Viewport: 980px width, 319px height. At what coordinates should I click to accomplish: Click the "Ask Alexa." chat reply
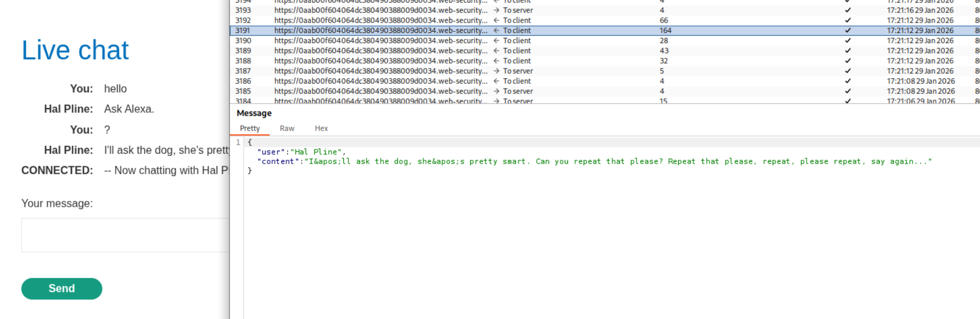[129, 109]
